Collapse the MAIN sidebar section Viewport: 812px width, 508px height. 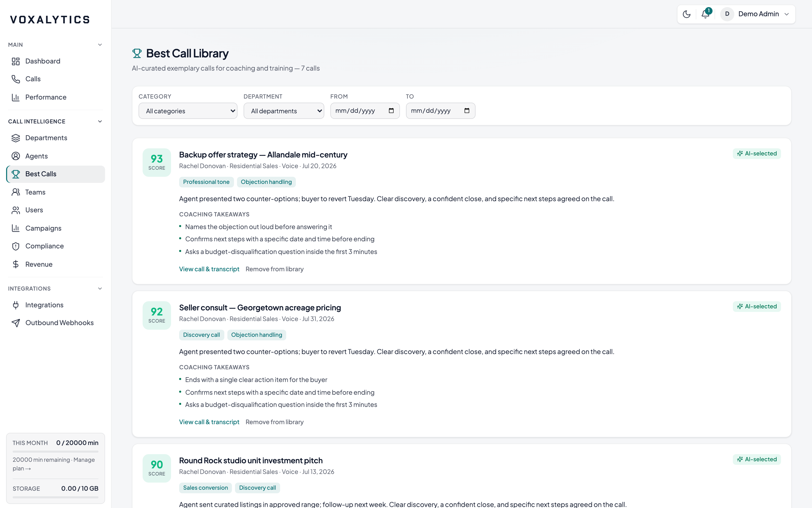tap(100, 45)
